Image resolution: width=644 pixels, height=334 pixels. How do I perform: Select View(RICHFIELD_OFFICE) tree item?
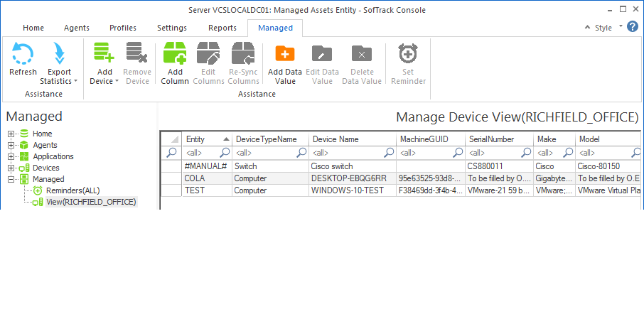point(91,202)
